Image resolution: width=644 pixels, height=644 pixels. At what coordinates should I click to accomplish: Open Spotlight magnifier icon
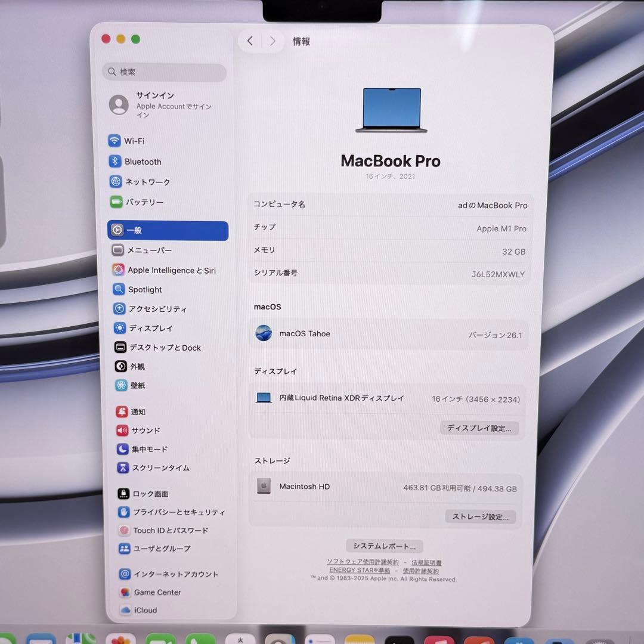click(x=119, y=289)
